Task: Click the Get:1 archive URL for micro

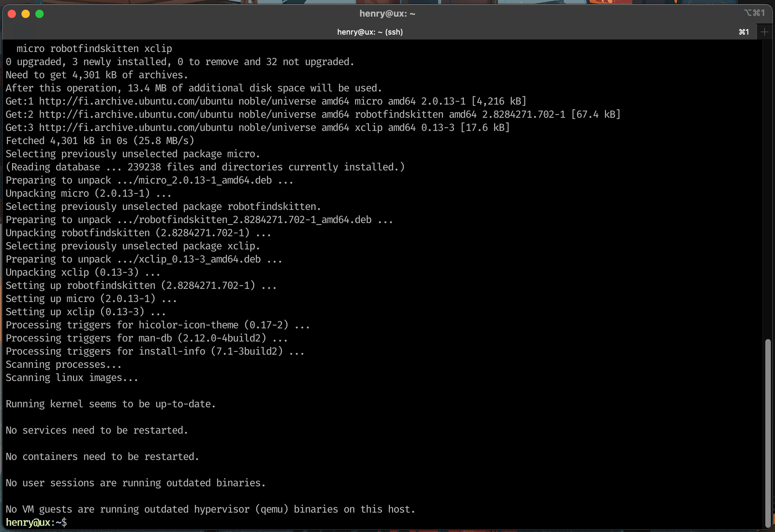Action: coord(136,101)
